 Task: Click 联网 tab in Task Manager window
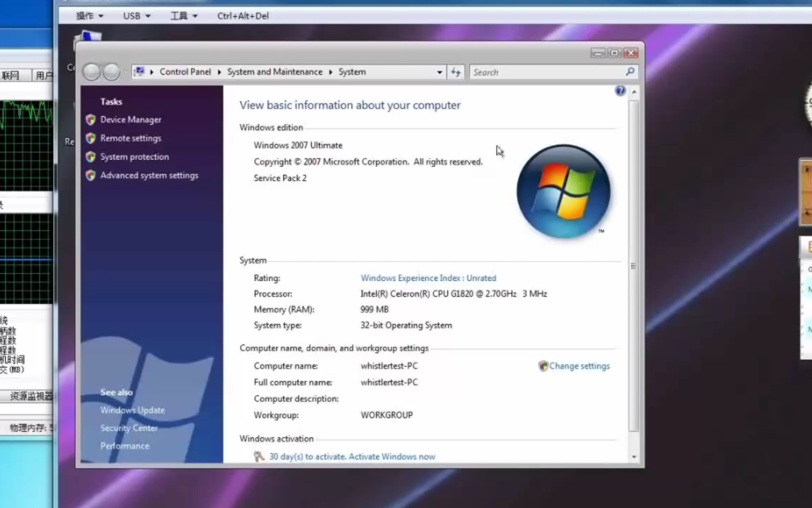pos(11,75)
